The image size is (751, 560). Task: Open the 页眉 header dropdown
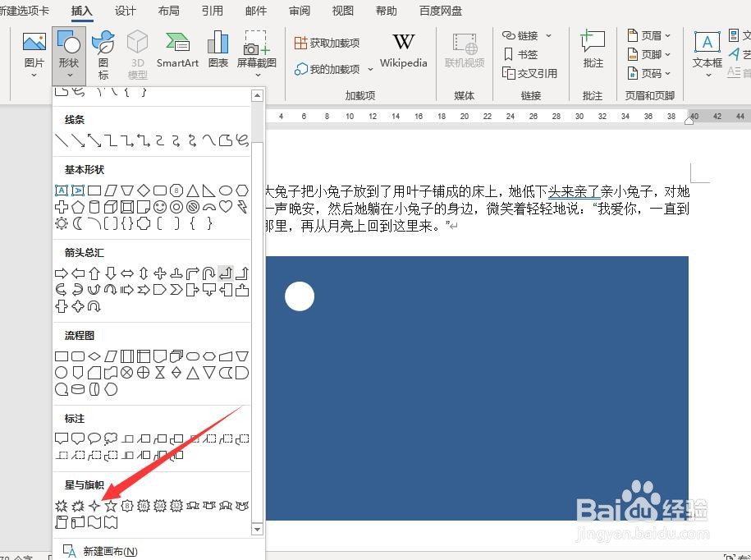point(650,34)
